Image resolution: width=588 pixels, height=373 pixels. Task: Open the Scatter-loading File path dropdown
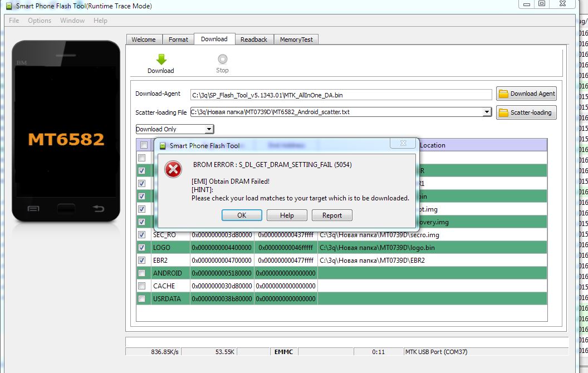(x=487, y=112)
